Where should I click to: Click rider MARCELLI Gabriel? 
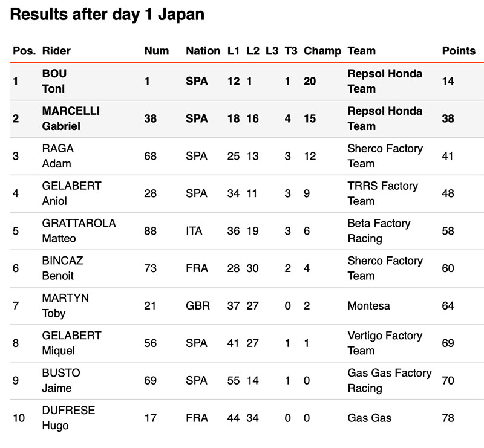(71, 118)
